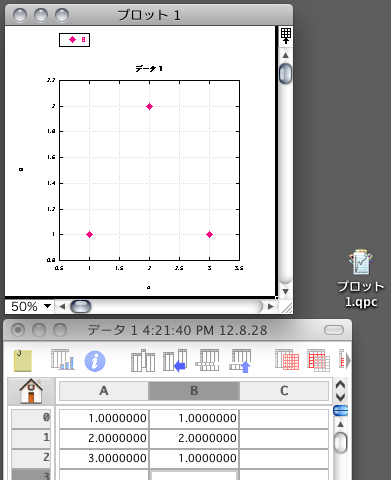This screenshot has height=480, width=391.
Task: Click the grid toggle icon above plot scrollbar
Action: click(286, 36)
